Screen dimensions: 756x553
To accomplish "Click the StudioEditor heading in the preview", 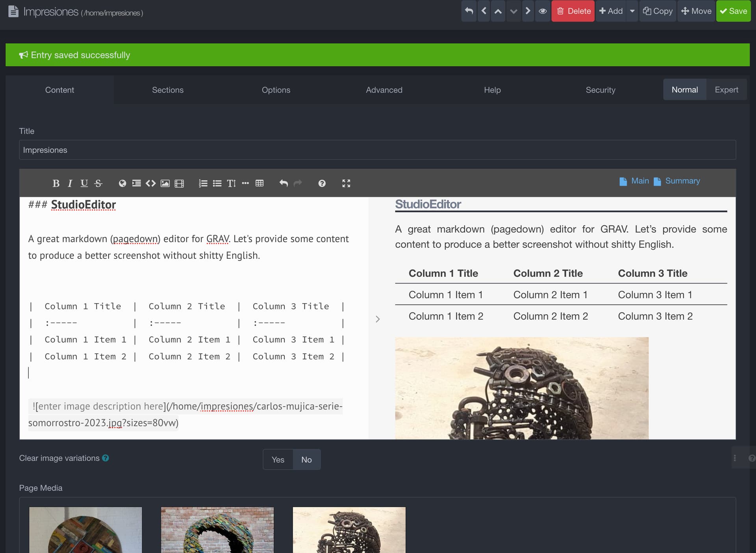I will click(428, 204).
